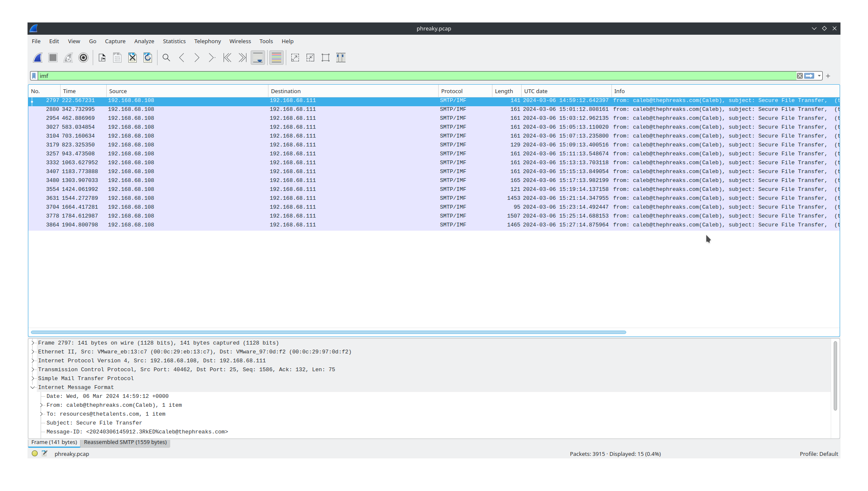Open Find Packet magnifier icon
Image resolution: width=868 pixels, height=491 pixels.
coord(166,58)
